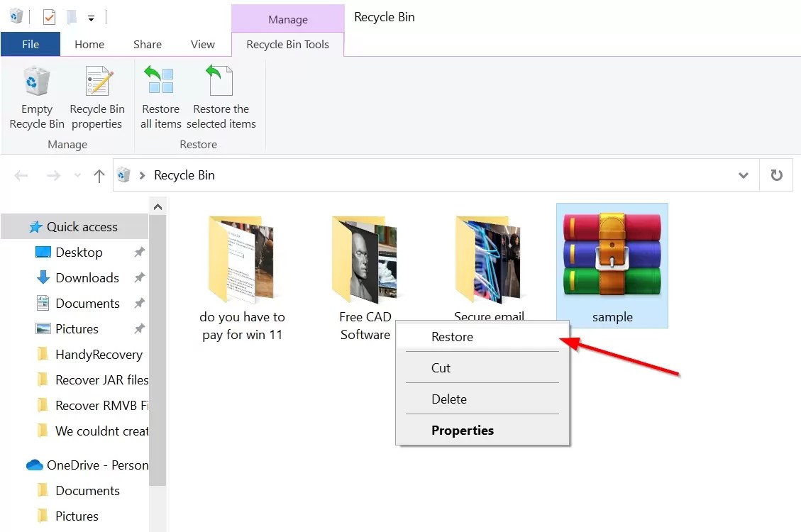Open the File tab
The image size is (801, 532).
tap(31, 45)
